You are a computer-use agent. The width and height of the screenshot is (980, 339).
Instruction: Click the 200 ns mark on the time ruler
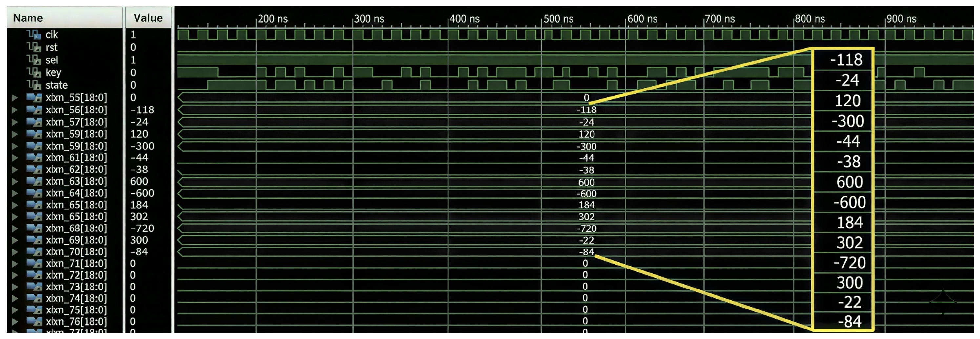[272, 19]
